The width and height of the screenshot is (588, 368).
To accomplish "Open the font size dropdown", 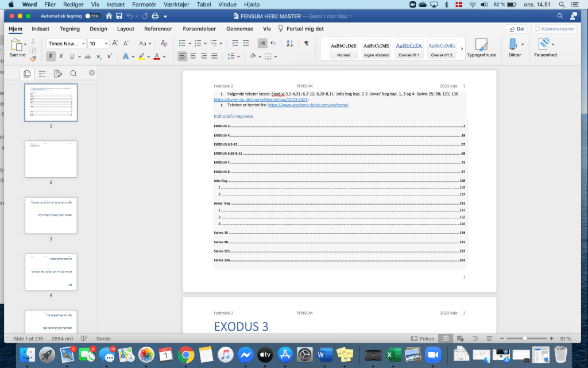I will tap(98, 43).
